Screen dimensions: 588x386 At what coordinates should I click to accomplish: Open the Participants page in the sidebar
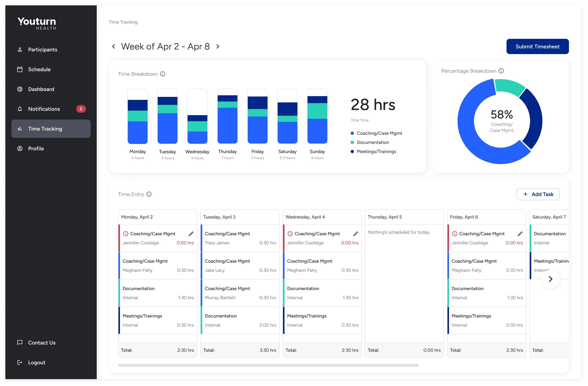click(x=43, y=50)
